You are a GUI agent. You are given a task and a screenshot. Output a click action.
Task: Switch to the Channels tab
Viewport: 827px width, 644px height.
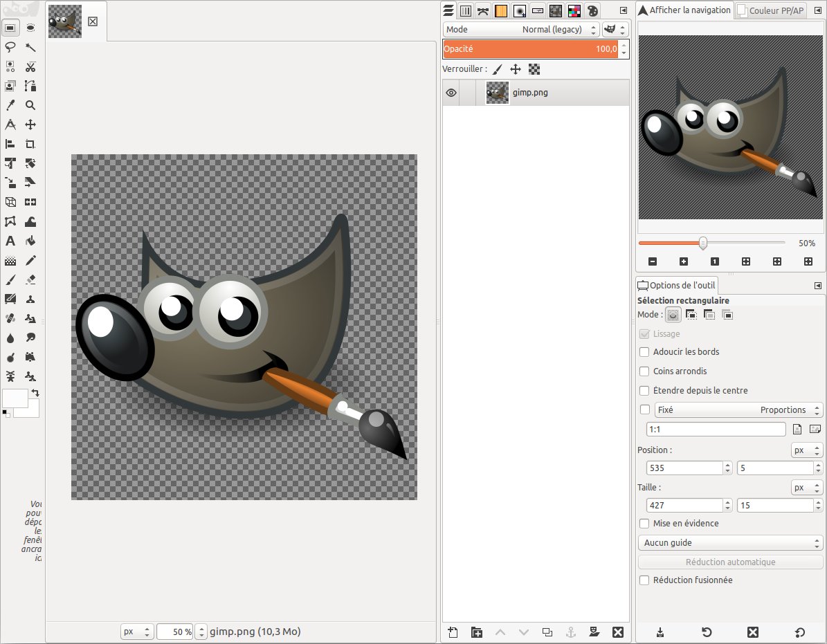pos(466,10)
